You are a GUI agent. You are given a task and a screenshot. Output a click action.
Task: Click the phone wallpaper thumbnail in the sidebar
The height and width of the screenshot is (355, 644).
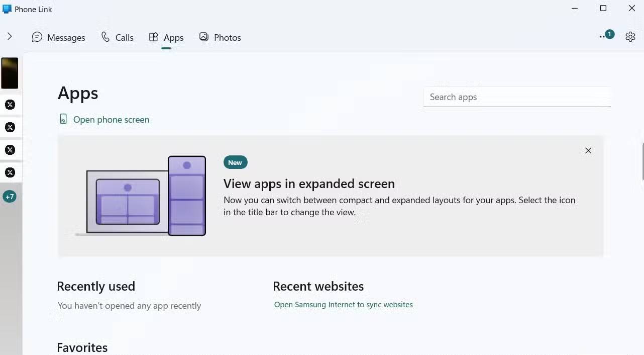(10, 73)
